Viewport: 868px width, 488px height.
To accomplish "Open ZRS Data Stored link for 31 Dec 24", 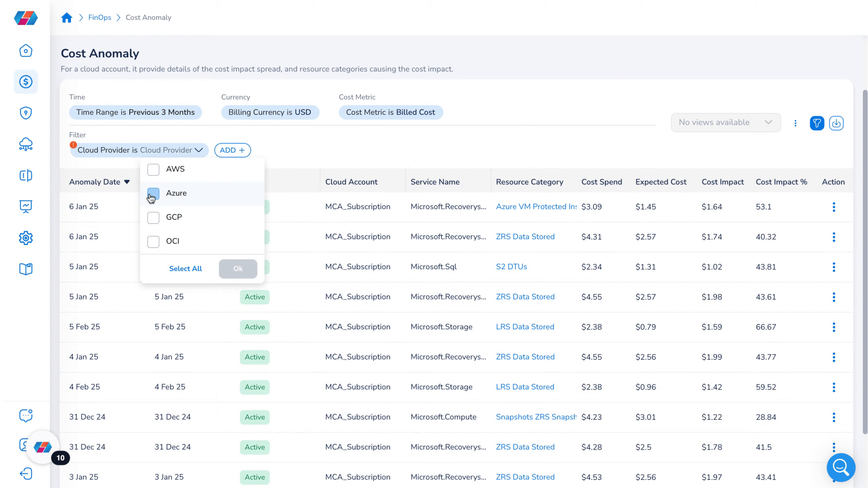I will 525,447.
